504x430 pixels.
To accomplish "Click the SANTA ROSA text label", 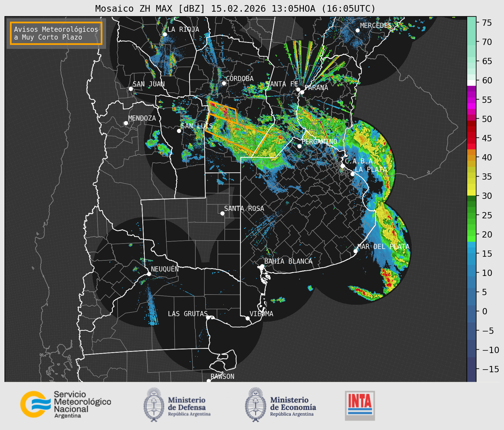I will point(244,208).
